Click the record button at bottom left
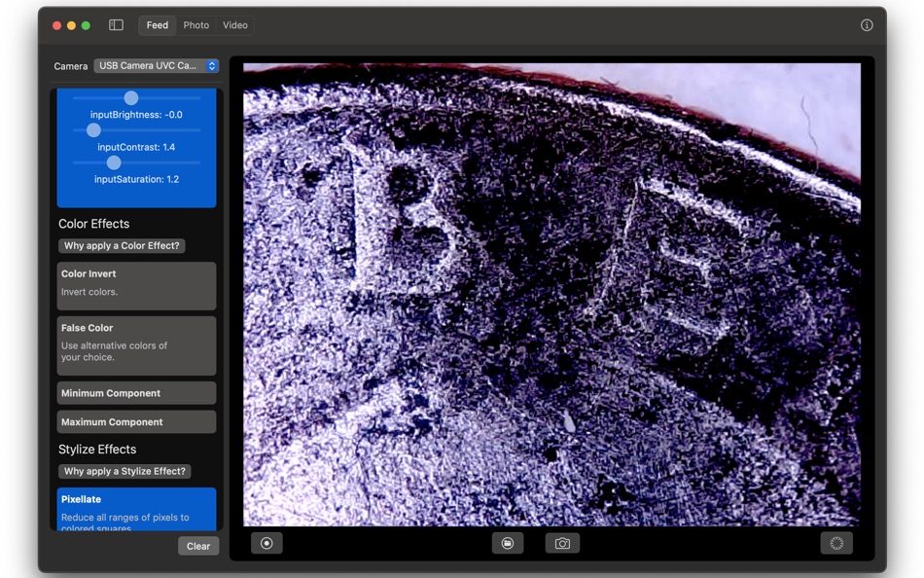Viewport: 924px width, 578px height. point(267,543)
